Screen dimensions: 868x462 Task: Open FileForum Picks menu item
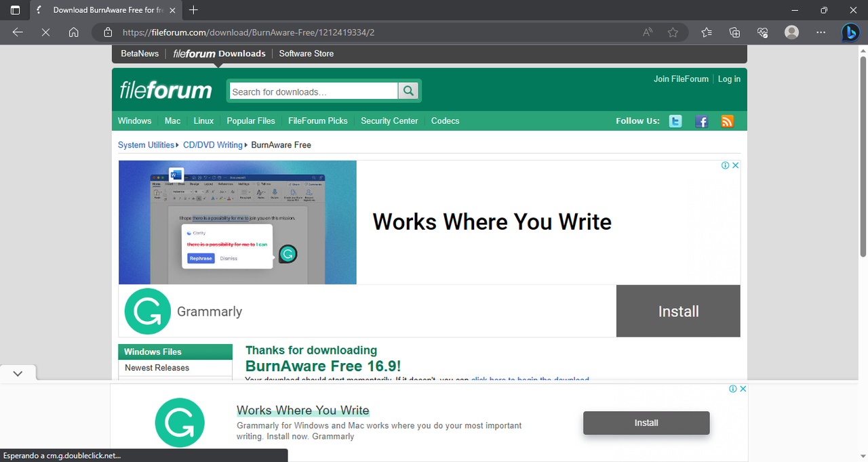pyautogui.click(x=318, y=121)
